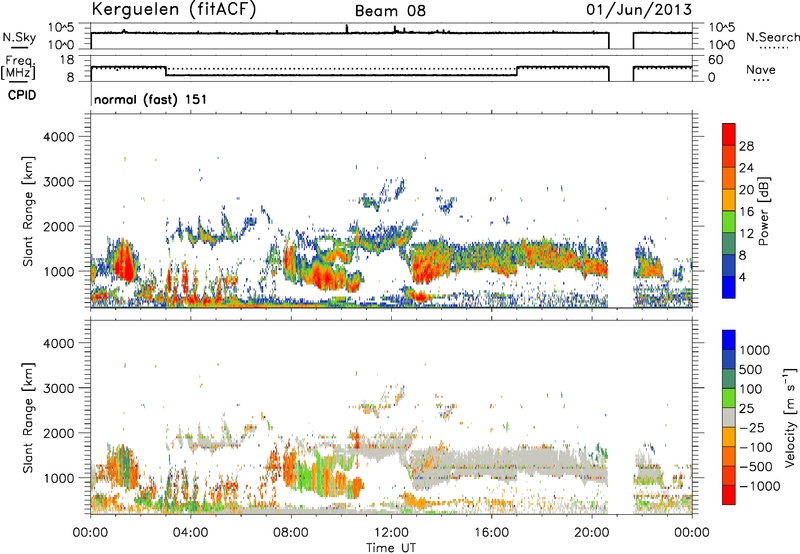Click the '4' Power colorbar value

743,278
